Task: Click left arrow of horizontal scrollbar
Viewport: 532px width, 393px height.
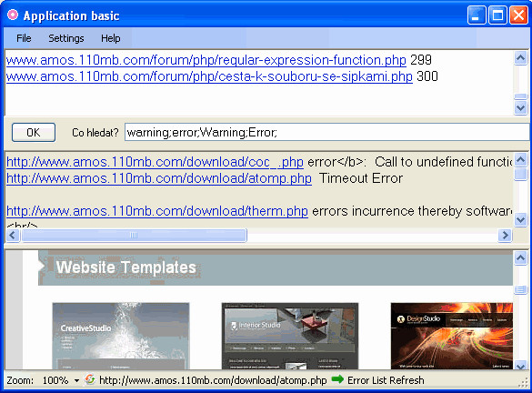Action: pyautogui.click(x=13, y=235)
